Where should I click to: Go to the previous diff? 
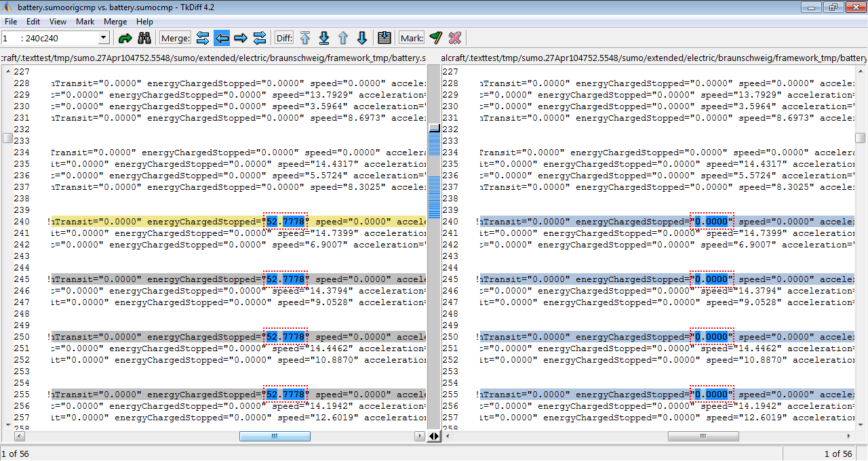click(x=343, y=38)
